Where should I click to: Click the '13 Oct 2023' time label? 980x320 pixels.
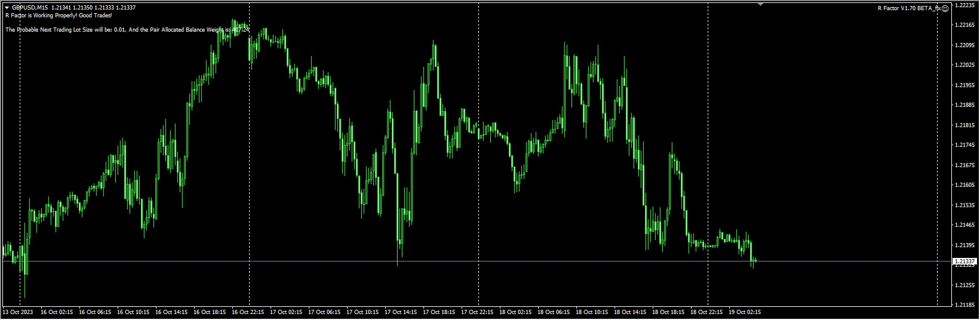17,312
